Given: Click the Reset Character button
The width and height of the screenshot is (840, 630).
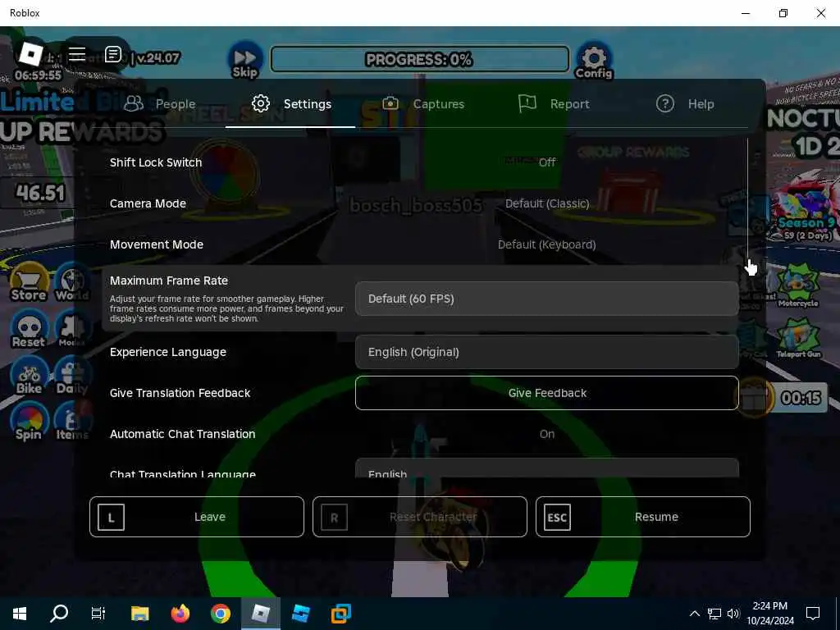Looking at the screenshot, I should click(x=420, y=517).
